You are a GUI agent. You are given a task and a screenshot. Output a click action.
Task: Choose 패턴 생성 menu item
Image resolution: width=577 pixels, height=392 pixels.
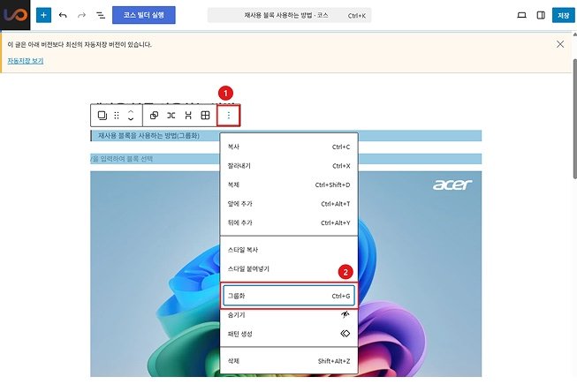289,334
